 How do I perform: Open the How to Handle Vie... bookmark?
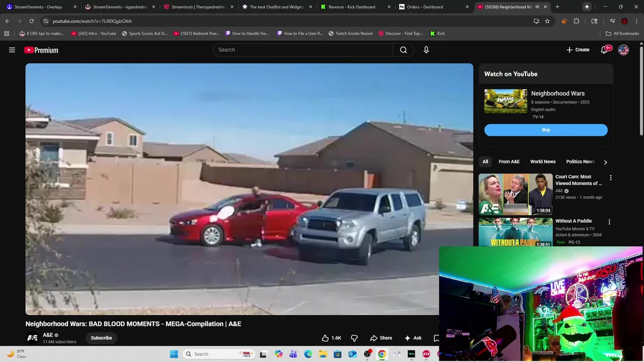point(247,33)
